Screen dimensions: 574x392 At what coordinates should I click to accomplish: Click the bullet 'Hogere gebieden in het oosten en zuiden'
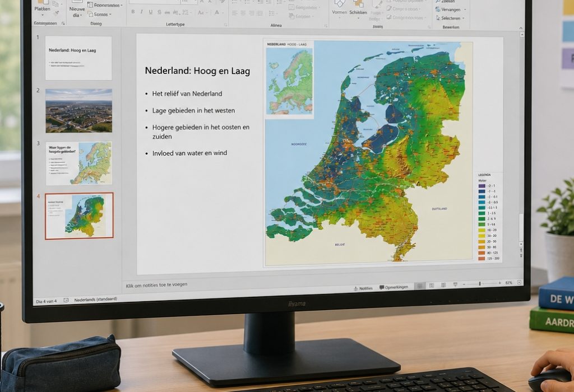click(201, 132)
